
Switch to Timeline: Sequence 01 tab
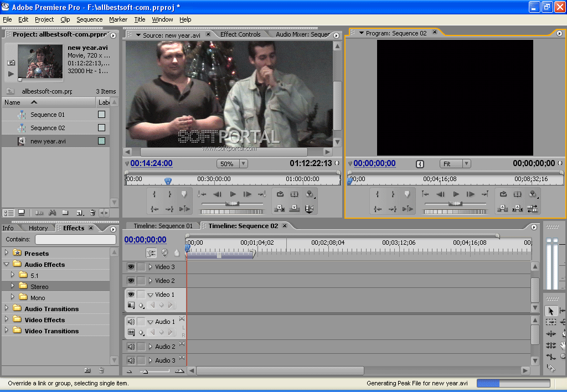point(163,226)
